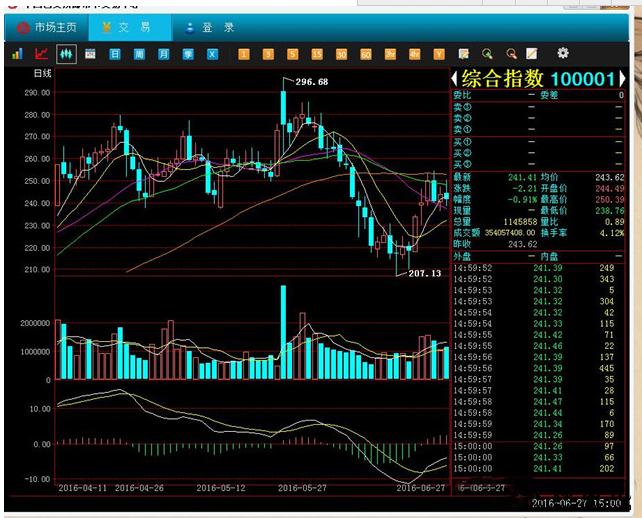
Task: Click the 内盘 label
Action: [549, 256]
